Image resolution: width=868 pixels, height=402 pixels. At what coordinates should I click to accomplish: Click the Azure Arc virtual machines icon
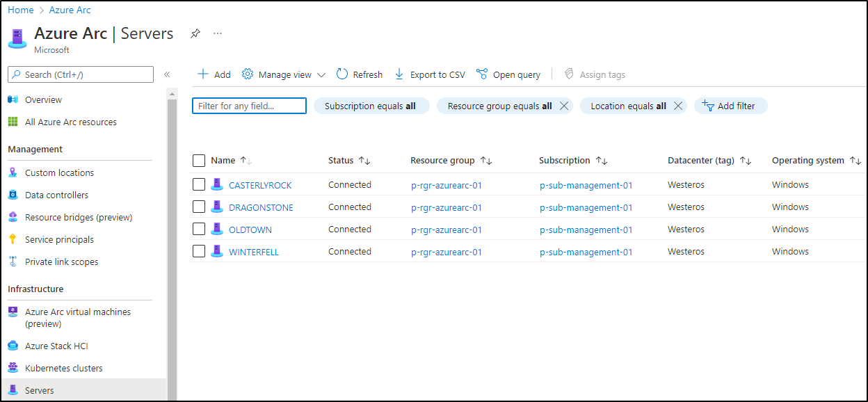click(x=13, y=312)
